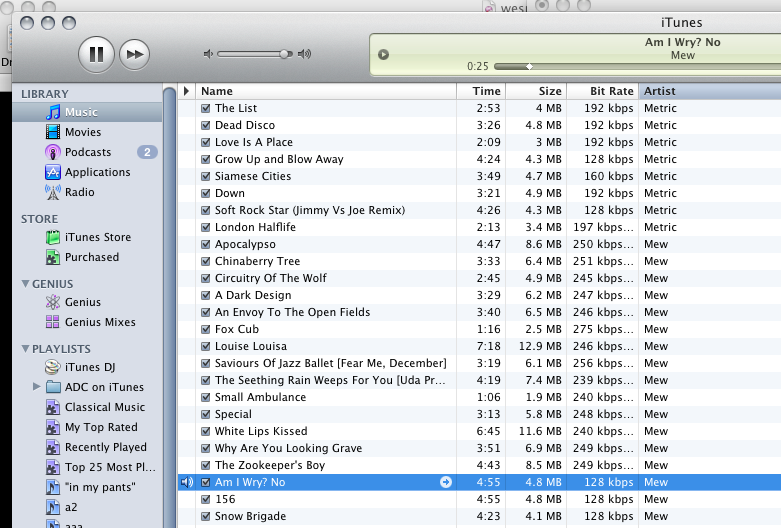Uncheck Dead Disco checkbox
The width and height of the screenshot is (781, 528).
(205, 125)
